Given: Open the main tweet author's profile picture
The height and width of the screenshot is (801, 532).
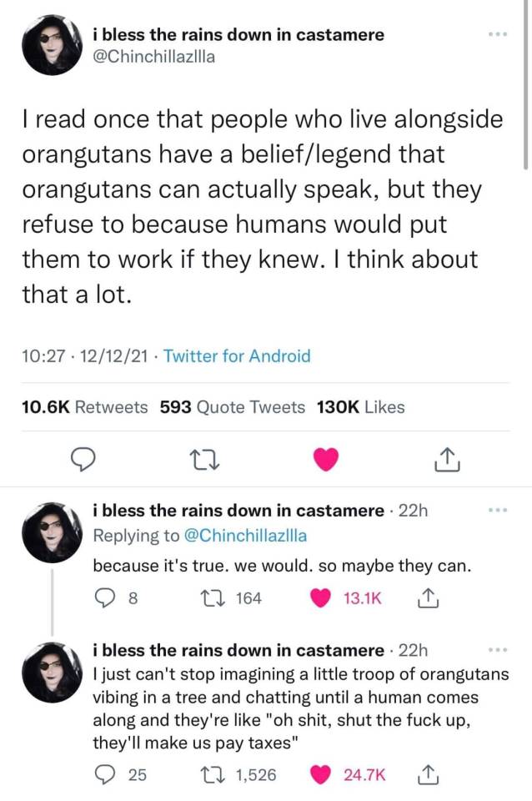Looking at the screenshot, I should 52,46.
